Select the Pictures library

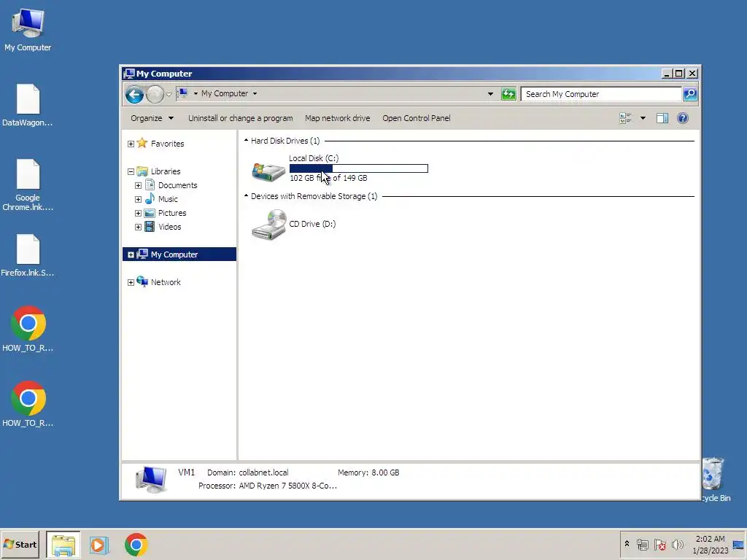click(x=171, y=213)
